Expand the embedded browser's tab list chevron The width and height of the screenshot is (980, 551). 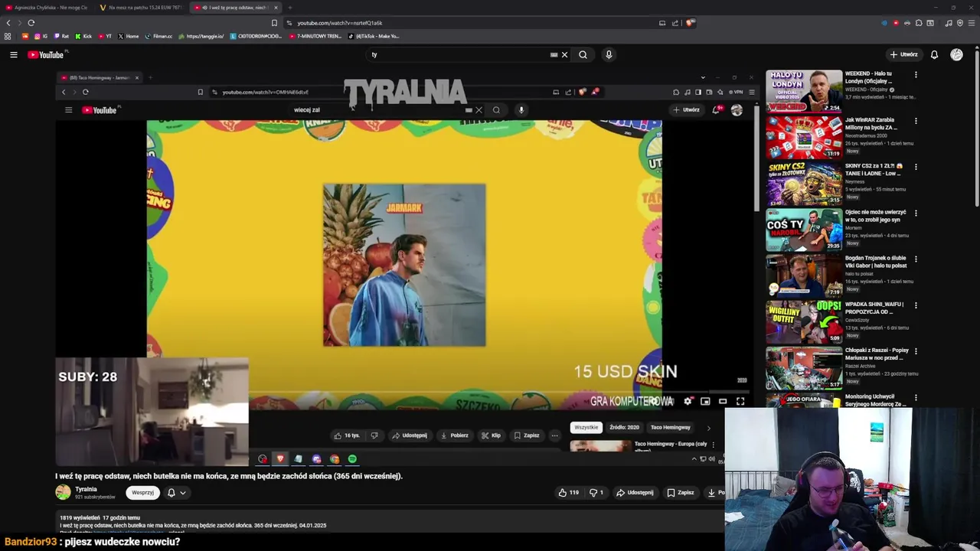(703, 77)
